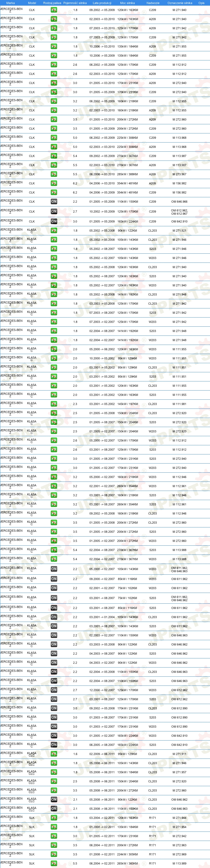
Task: Click petrol icon in Klasa C M 111.981 row
Action: tap(54, 404)
